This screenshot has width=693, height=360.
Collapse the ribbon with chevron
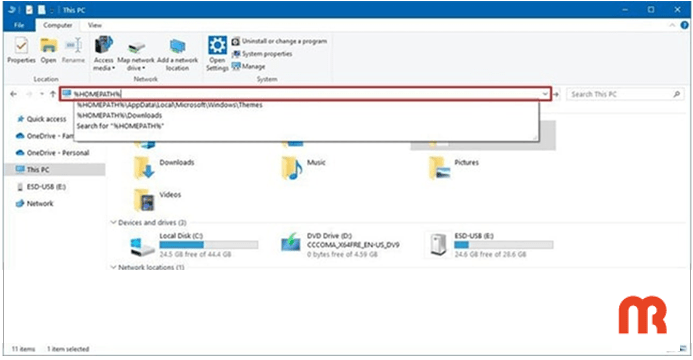coord(672,25)
